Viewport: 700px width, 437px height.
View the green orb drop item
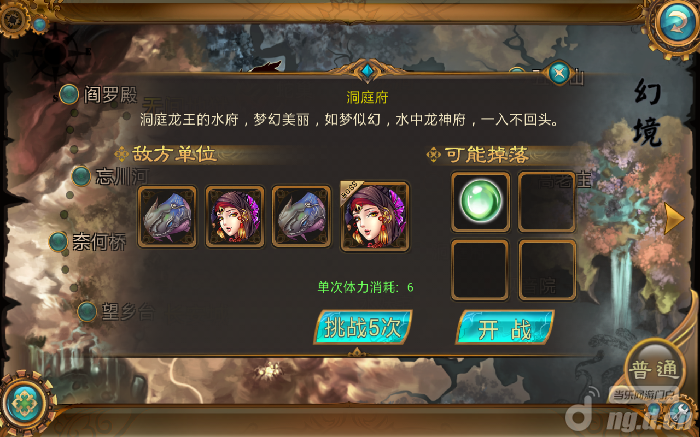[480, 202]
